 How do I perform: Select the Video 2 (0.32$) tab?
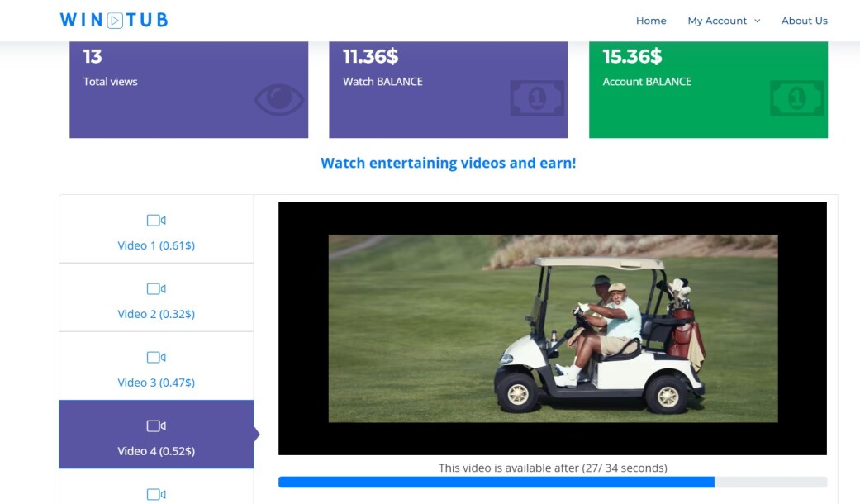point(156,297)
